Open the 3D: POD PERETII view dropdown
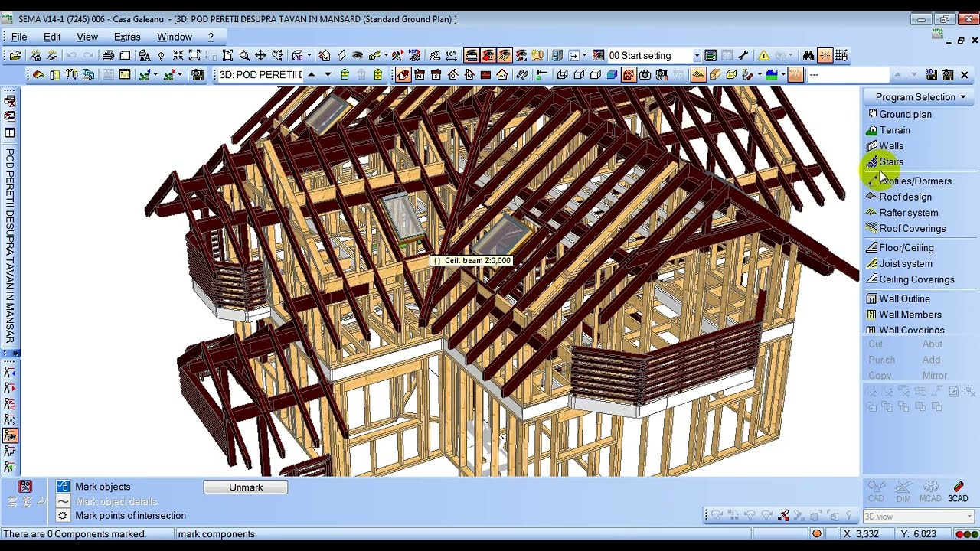The height and width of the screenshot is (551, 980). coord(262,75)
